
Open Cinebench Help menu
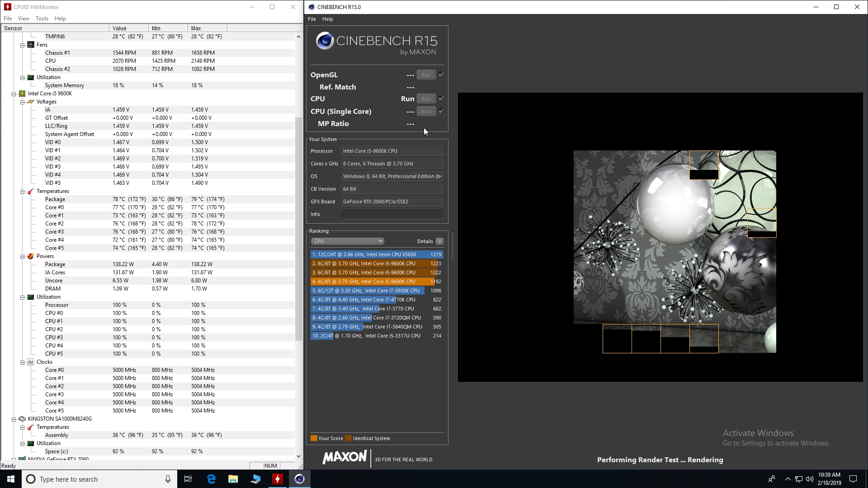tap(328, 19)
